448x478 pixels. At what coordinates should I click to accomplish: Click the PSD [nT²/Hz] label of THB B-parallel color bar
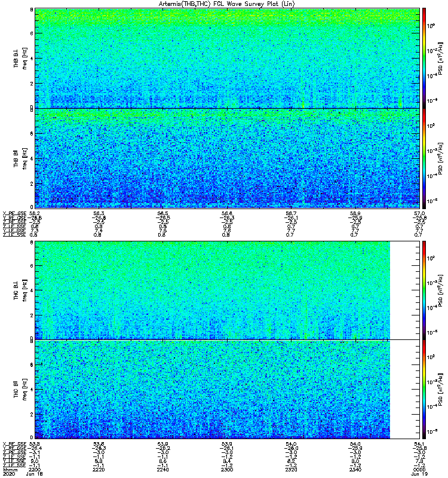[x=440, y=158]
